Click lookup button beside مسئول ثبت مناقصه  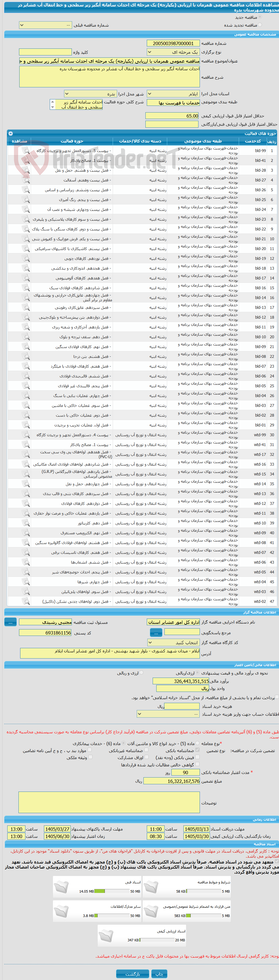coord(10,622)
